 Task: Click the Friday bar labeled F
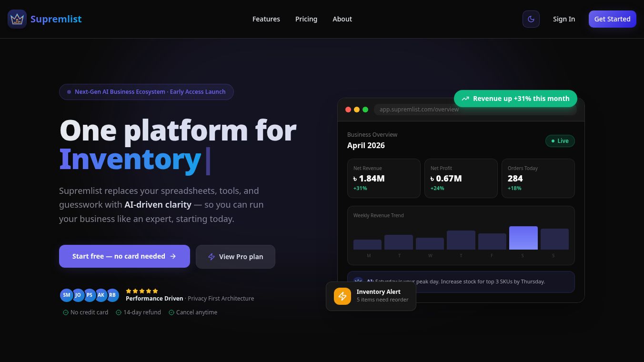pyautogui.click(x=492, y=241)
